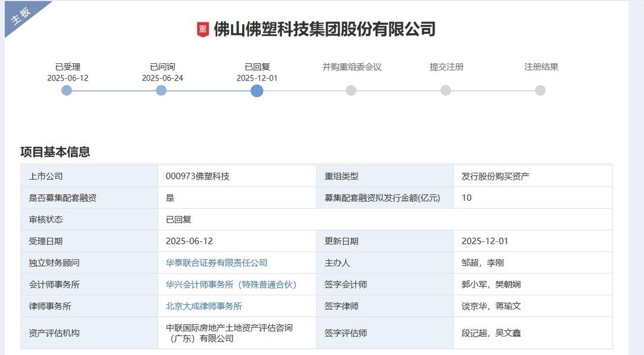Viewport: 644px width, 355px height.
Task: Click the 2025-06-12 date under 已受理
Action: (67, 78)
